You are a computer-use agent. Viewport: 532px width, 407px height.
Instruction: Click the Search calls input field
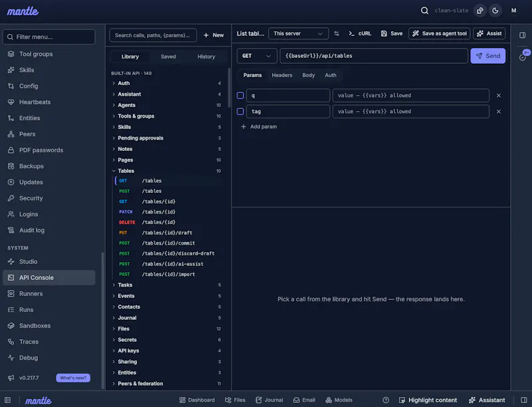pyautogui.click(x=153, y=35)
